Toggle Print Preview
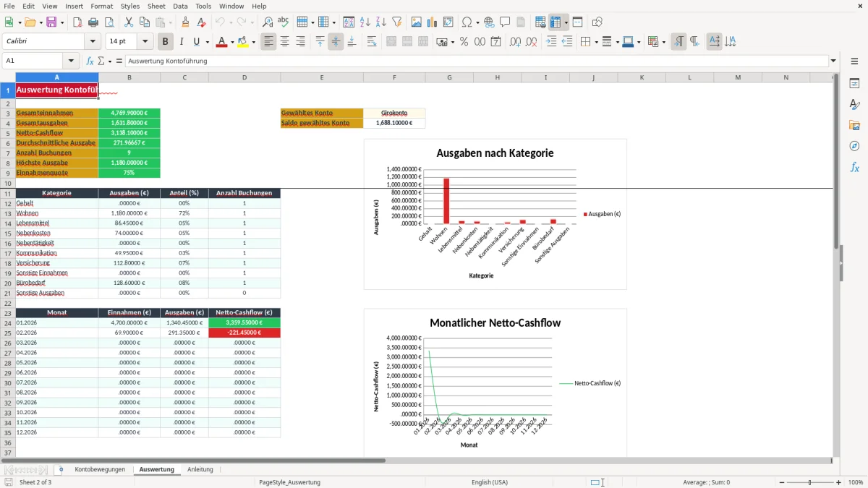Image resolution: width=868 pixels, height=488 pixels. (x=110, y=22)
